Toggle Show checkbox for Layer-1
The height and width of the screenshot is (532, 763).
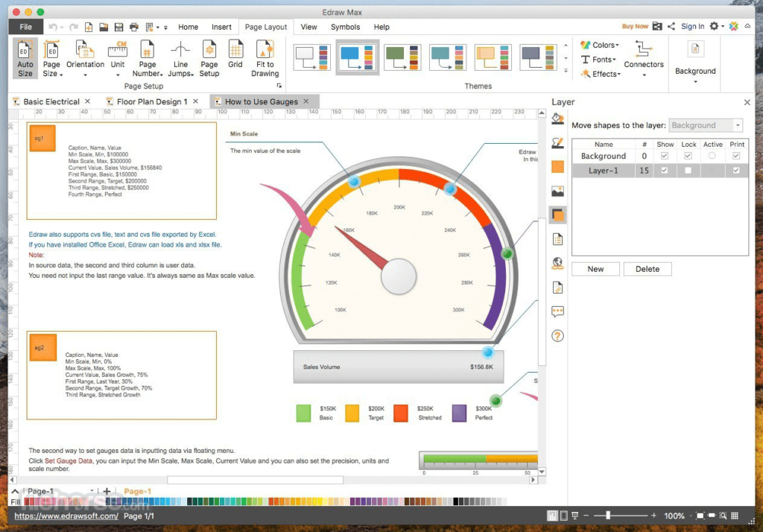(x=664, y=171)
